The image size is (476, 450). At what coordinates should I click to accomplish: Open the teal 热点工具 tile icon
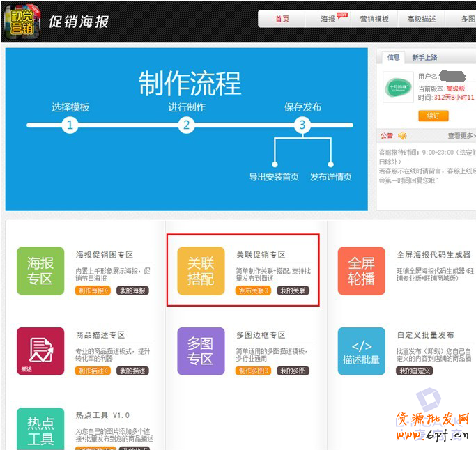[x=40, y=428]
